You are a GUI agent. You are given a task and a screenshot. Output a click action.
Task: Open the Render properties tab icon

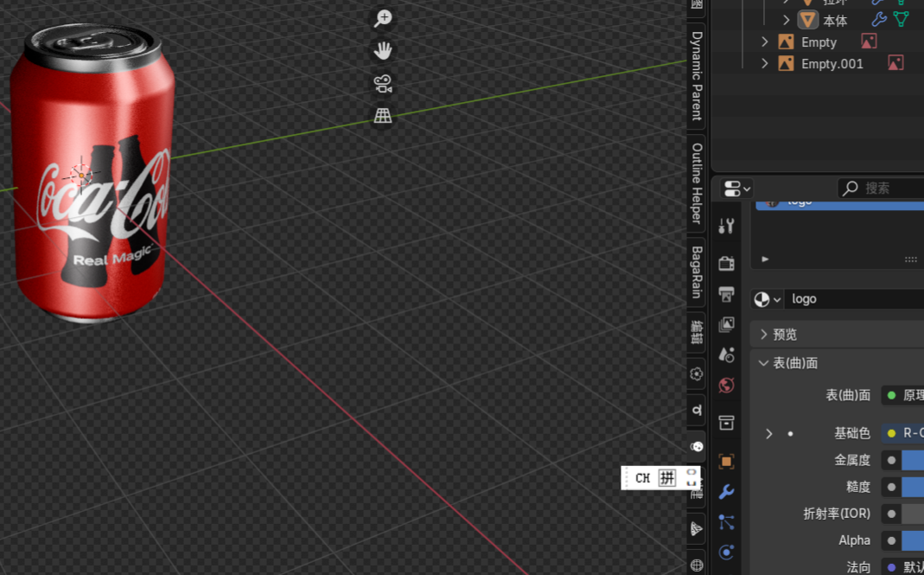[x=726, y=263]
